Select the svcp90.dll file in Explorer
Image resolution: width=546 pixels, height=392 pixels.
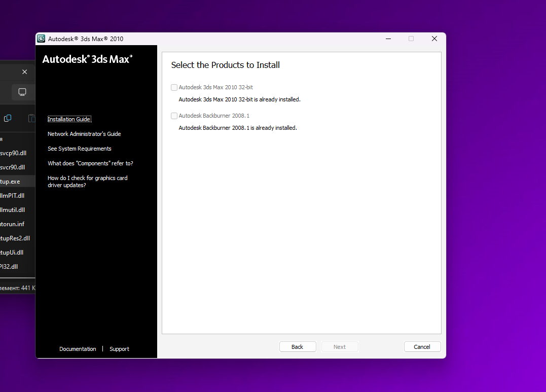coord(13,153)
